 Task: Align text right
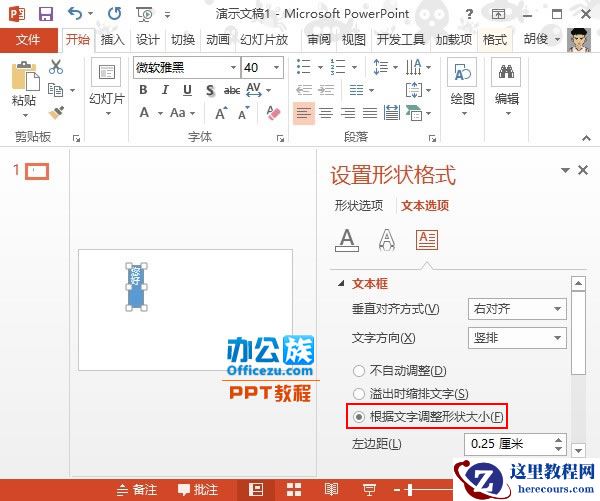coord(348,113)
